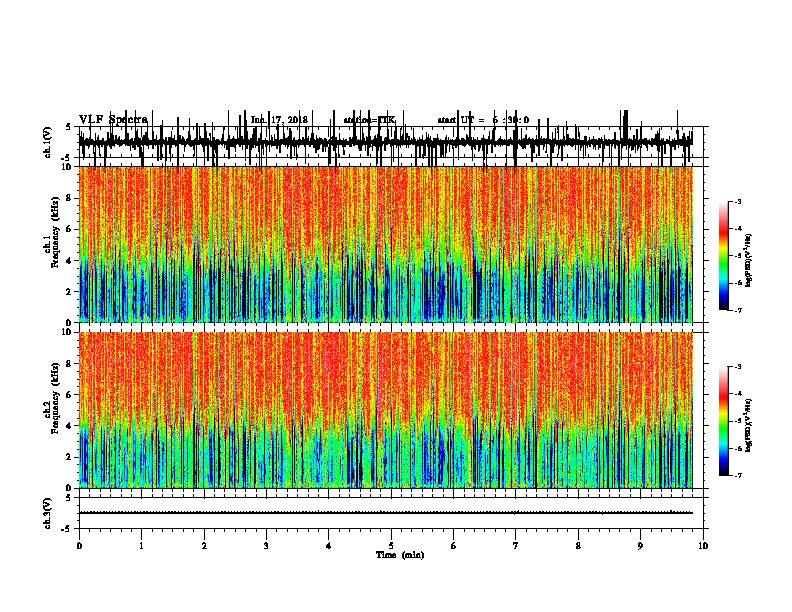The width and height of the screenshot is (792, 612).
Task: Click the 'start UT' time label
Action: [x=456, y=120]
